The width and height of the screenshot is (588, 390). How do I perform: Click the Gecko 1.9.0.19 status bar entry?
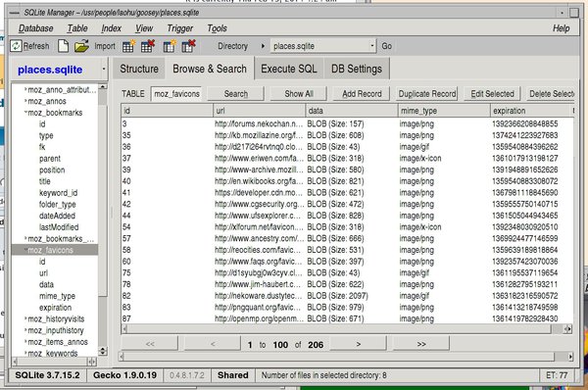[x=124, y=375]
